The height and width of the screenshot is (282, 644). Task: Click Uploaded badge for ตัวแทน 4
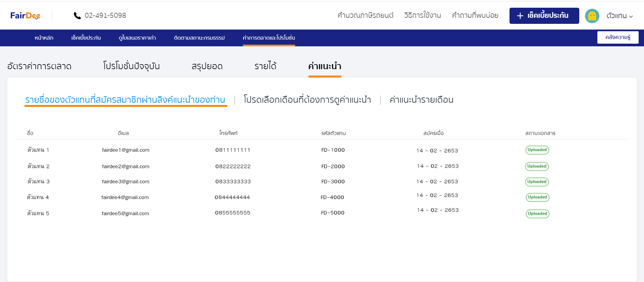tap(537, 197)
